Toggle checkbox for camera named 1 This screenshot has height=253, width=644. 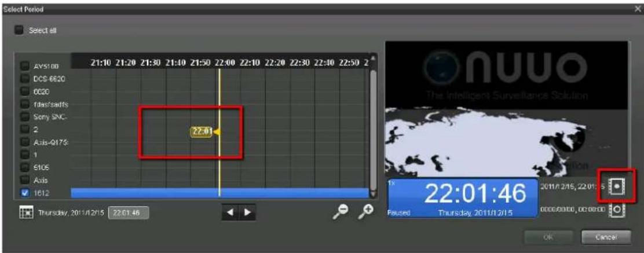[x=25, y=155]
